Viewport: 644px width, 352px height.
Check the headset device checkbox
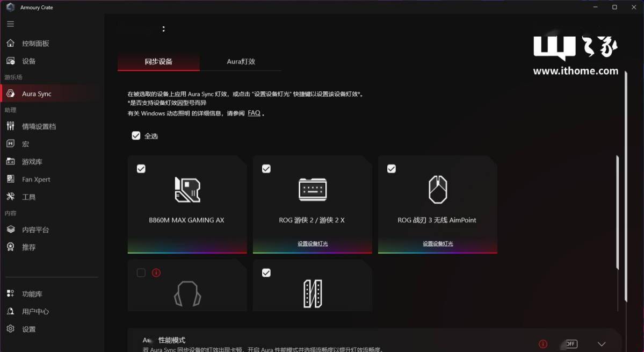[x=141, y=272]
